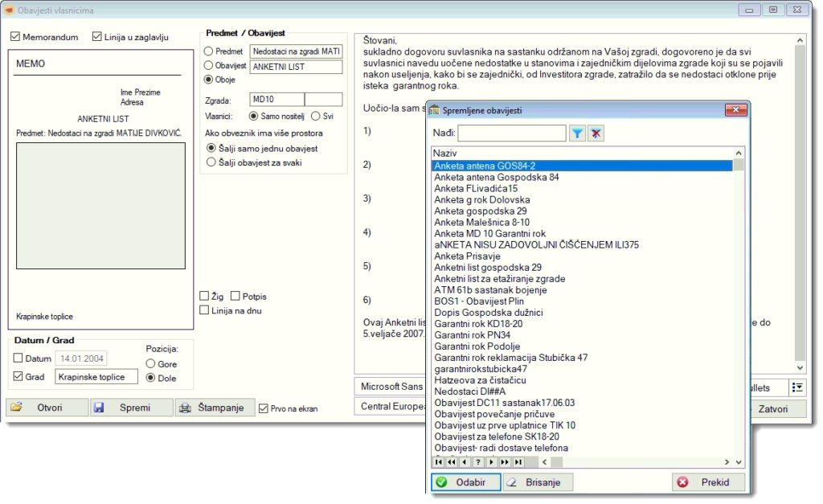Click the Grad field with Krapinske toplice
The width and height of the screenshot is (823, 504).
[x=96, y=377]
